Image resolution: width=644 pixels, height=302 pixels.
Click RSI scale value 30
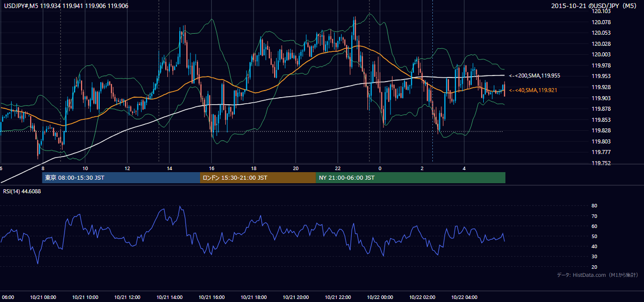click(595, 257)
